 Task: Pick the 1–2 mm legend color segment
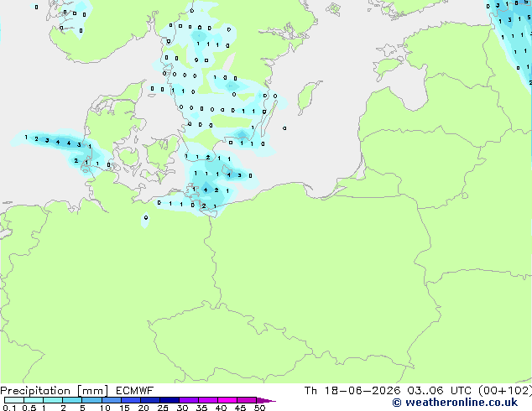point(53,400)
